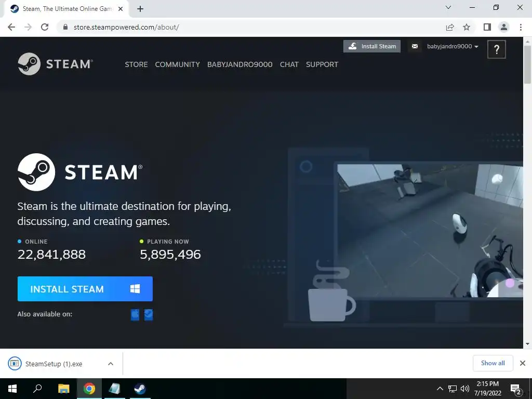Click the share page icon
Screen dimensions: 532x399
[450, 27]
